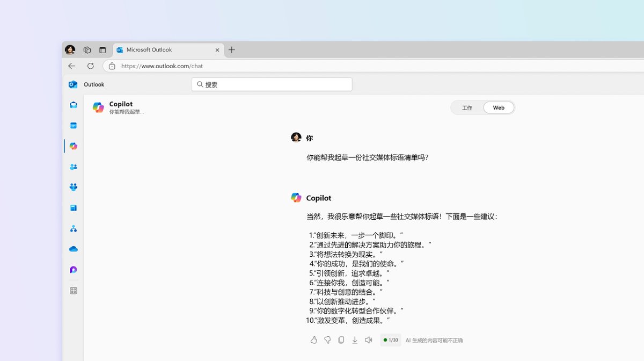
Task: Click the AI 生成的内容可能不正确 notice
Action: coord(434,340)
